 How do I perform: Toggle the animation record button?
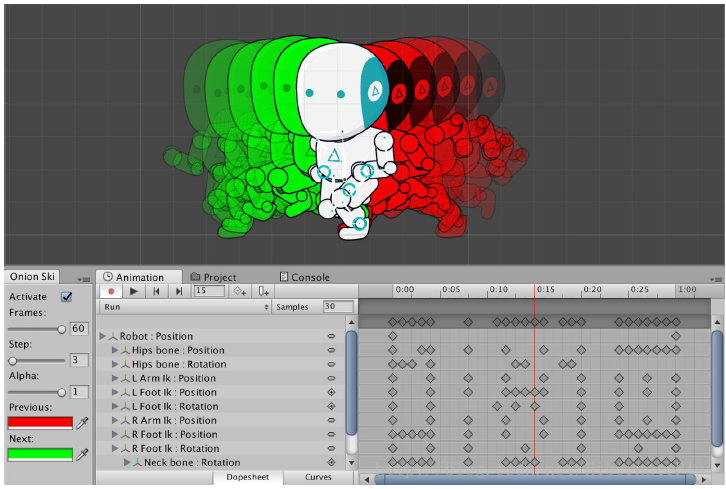(111, 291)
